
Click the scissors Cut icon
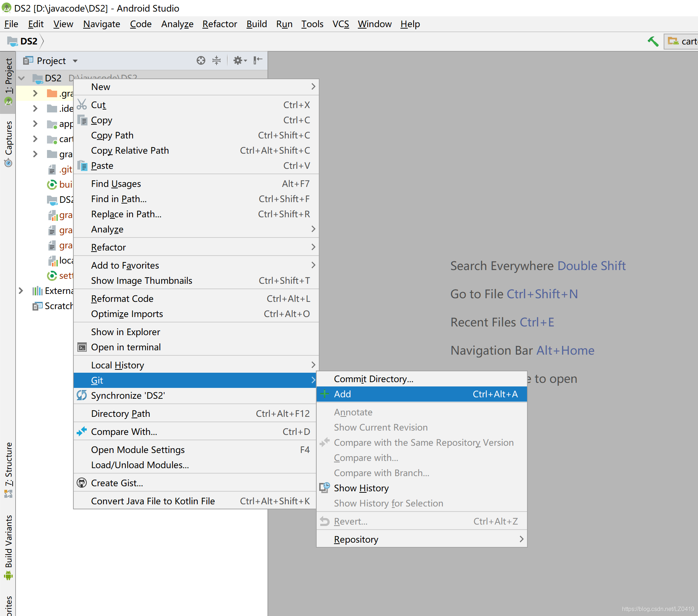pos(82,104)
